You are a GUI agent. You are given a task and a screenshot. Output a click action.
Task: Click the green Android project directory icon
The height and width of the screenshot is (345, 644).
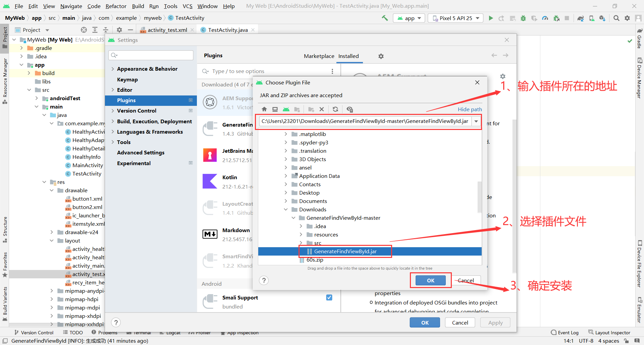pyautogui.click(x=286, y=109)
